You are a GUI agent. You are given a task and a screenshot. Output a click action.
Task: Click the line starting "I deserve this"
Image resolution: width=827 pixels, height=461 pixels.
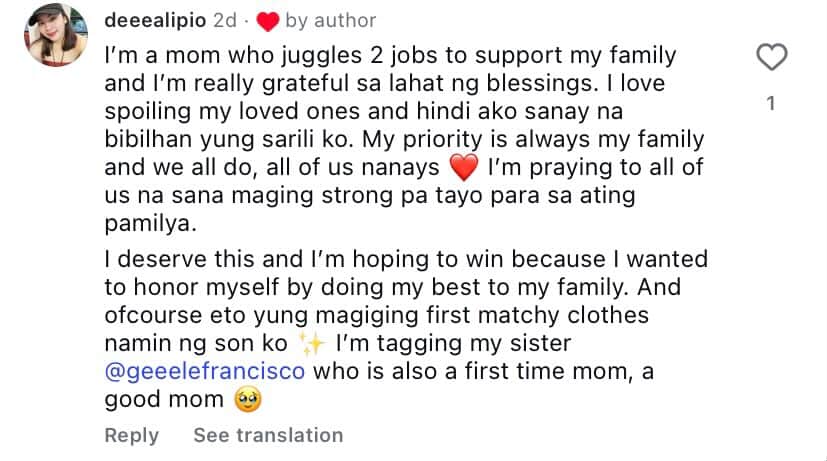[405, 260]
